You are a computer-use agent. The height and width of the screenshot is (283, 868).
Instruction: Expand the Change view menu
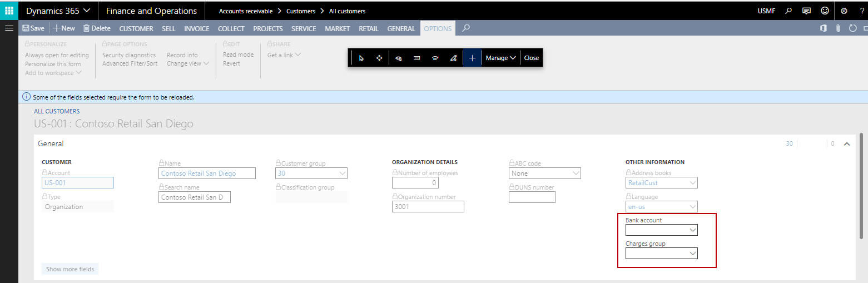[x=188, y=63]
